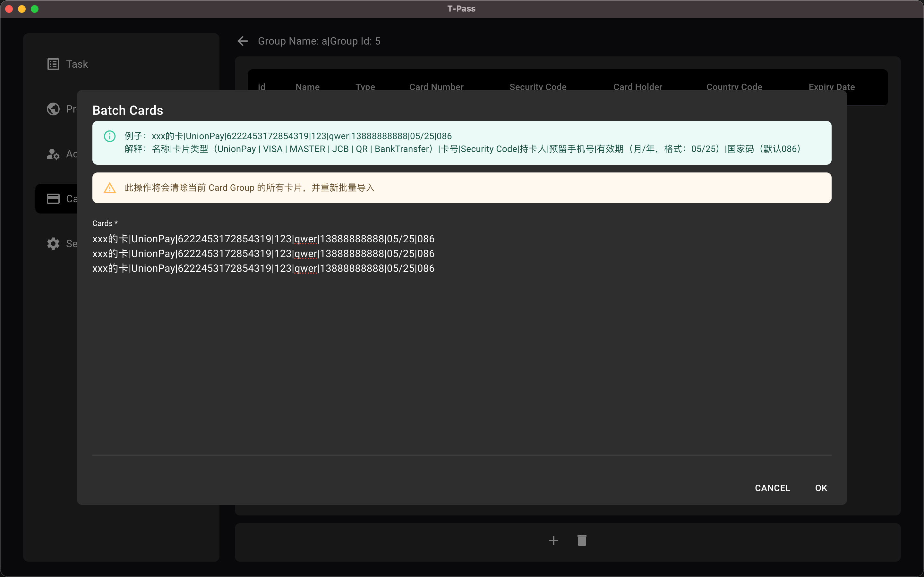Click the plus add card icon
924x577 pixels.
553,540
